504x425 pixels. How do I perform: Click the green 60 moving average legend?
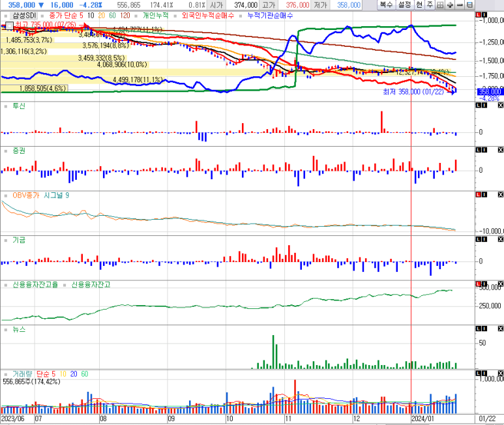(113, 16)
